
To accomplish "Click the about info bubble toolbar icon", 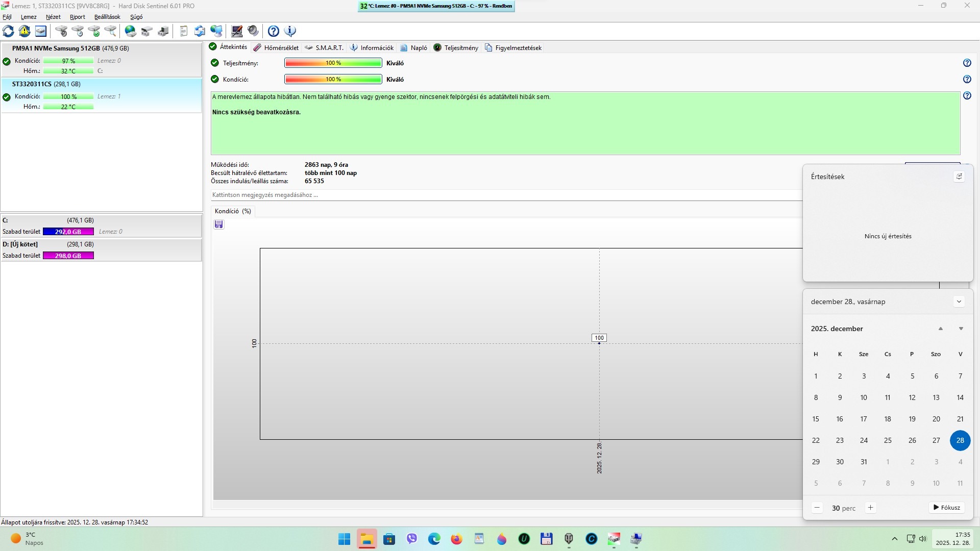I will tap(290, 31).
